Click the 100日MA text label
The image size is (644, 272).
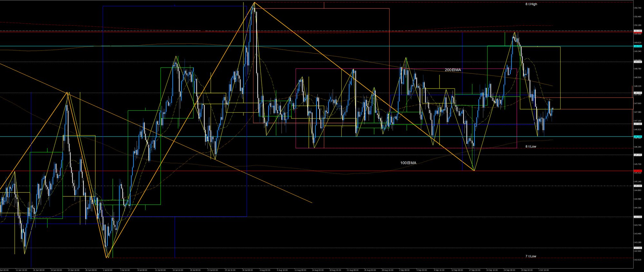(x=408, y=163)
